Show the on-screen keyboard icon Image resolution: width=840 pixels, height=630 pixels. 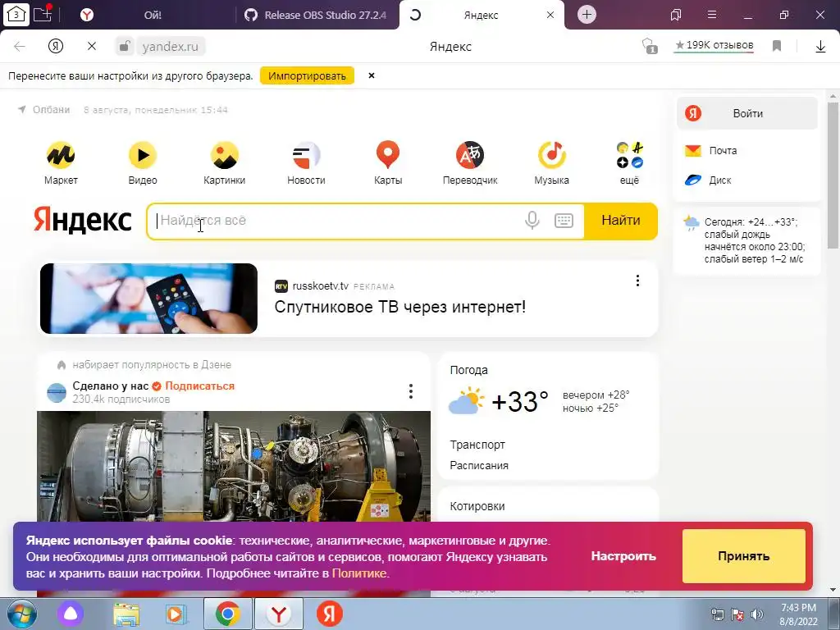click(564, 220)
